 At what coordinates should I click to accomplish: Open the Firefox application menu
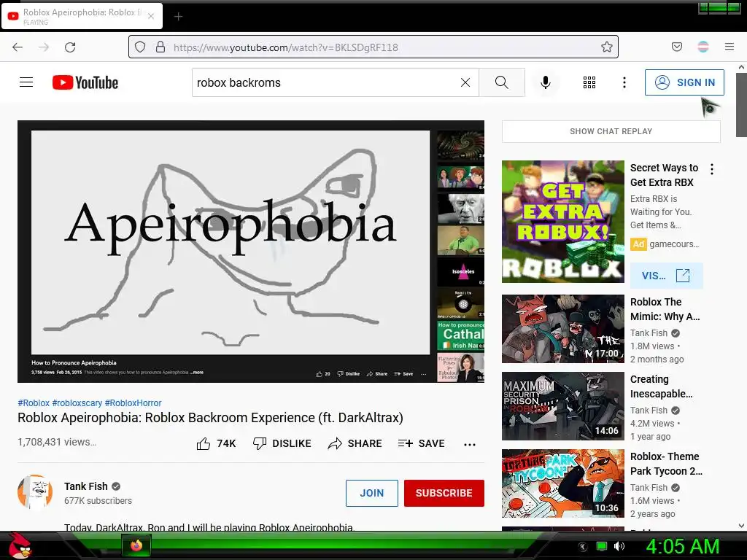pyautogui.click(x=729, y=47)
